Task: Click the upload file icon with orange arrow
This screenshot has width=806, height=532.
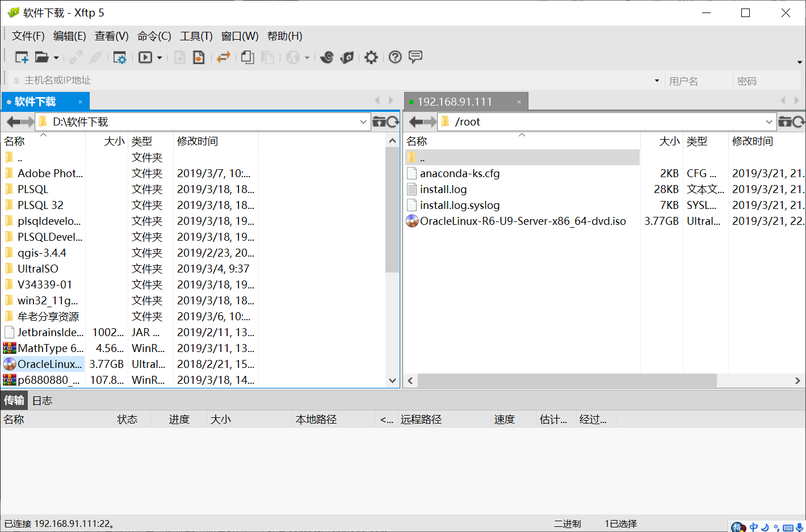Action: tap(199, 57)
